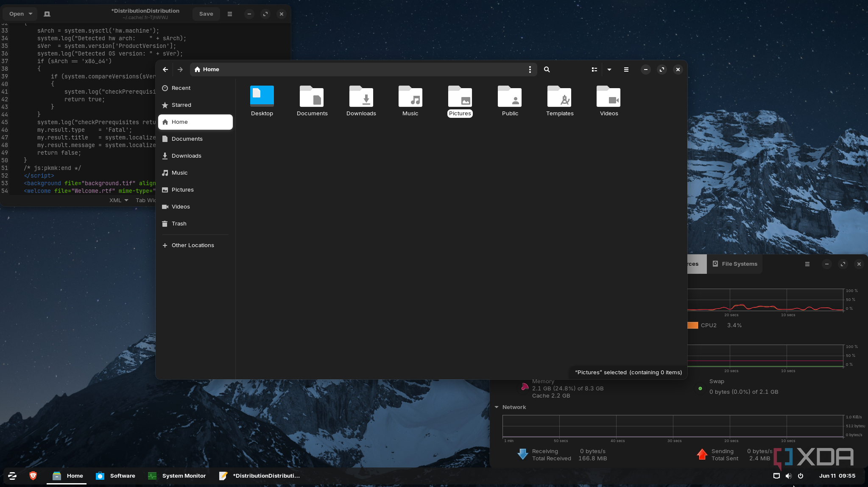Image resolution: width=868 pixels, height=487 pixels.
Task: Open path options three-dot menu
Action: (x=530, y=70)
